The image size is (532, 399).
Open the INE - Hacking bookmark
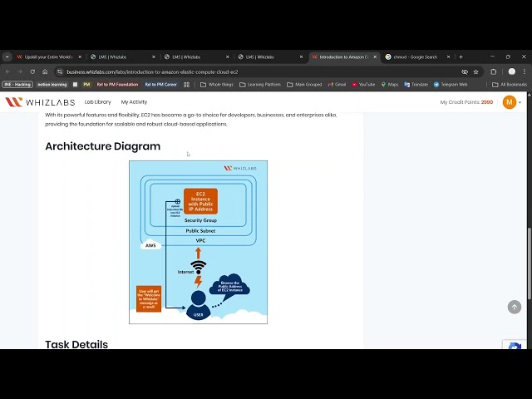tap(17, 85)
